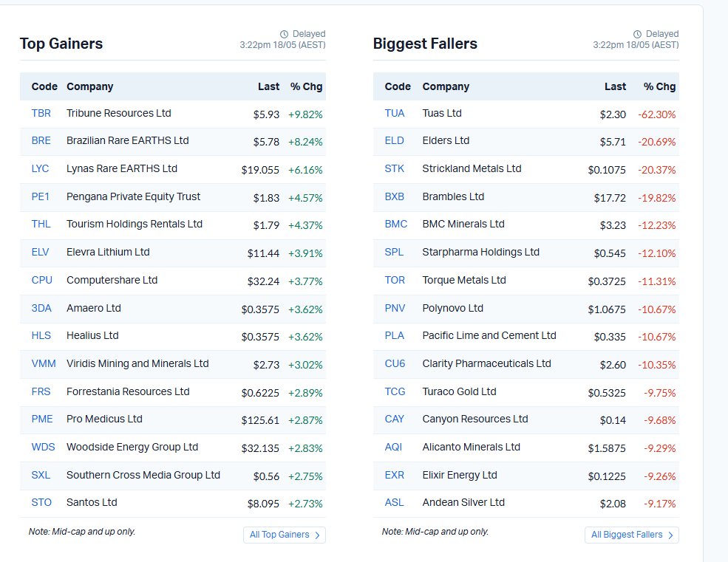Open the HLS stock code link
The width and height of the screenshot is (728, 562).
coord(41,335)
